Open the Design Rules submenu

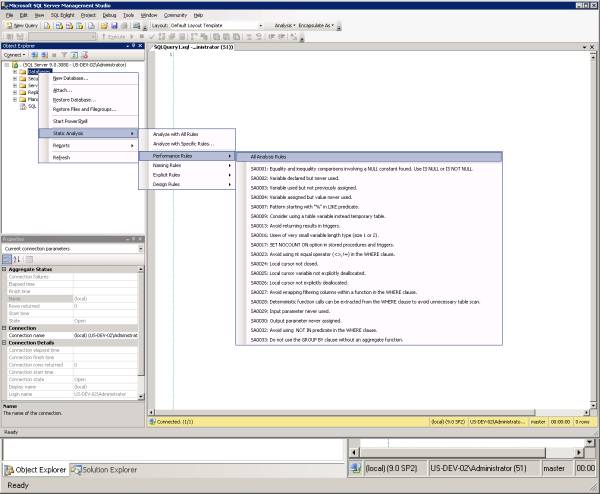pos(187,184)
